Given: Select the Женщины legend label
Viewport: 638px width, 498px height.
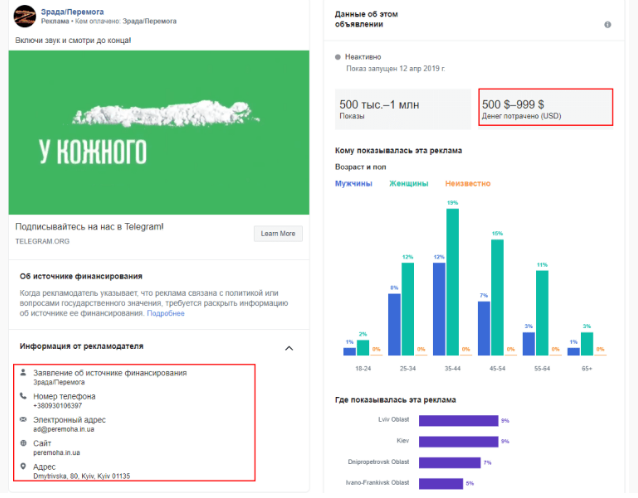Looking at the screenshot, I should tap(408, 184).
